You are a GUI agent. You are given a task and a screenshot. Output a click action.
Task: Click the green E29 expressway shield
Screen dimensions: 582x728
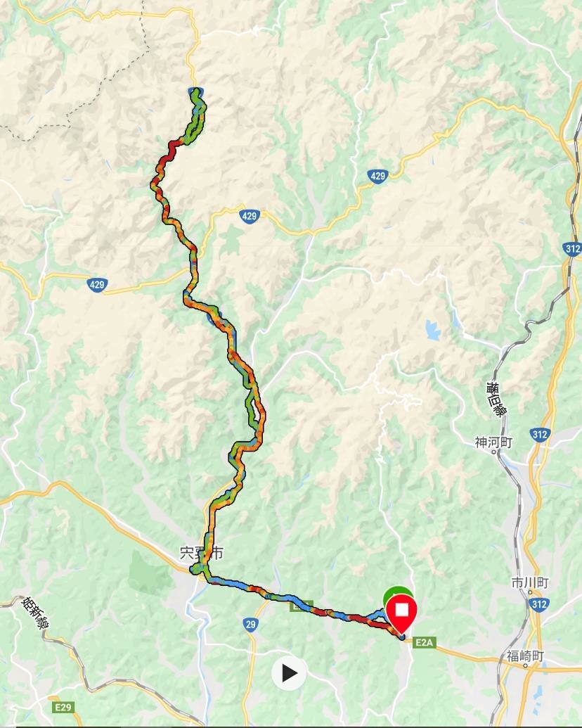pyautogui.click(x=62, y=707)
